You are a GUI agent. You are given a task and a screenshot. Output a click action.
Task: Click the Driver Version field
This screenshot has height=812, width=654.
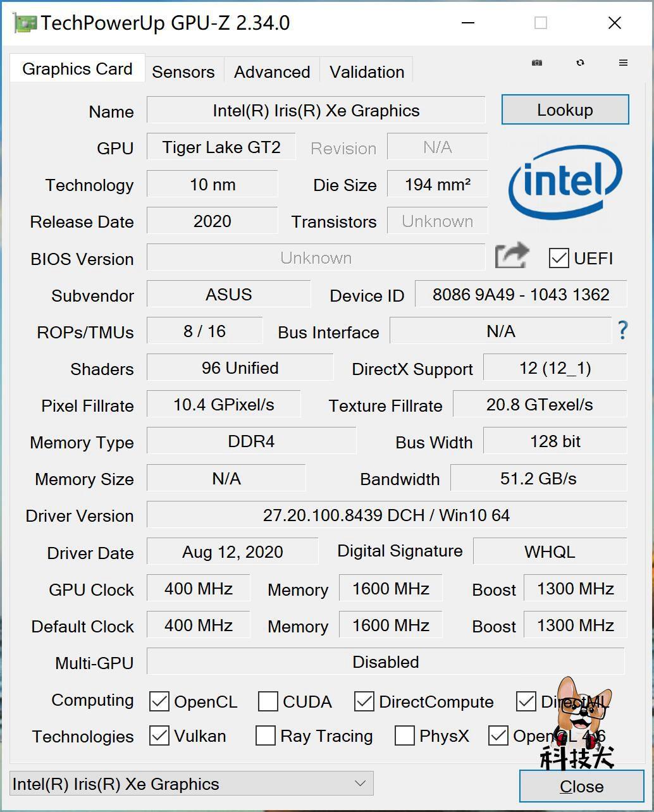(386, 515)
